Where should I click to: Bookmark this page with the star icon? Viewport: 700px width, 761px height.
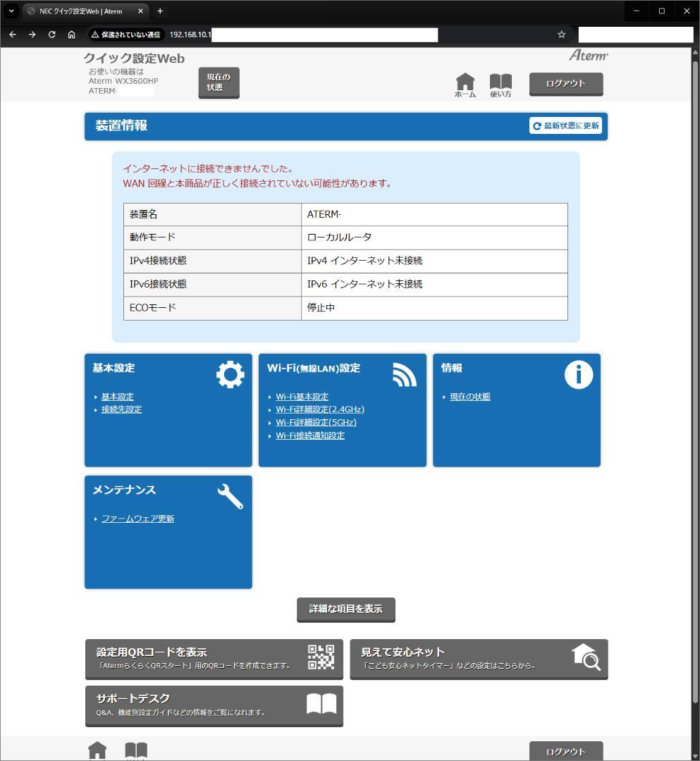[562, 35]
